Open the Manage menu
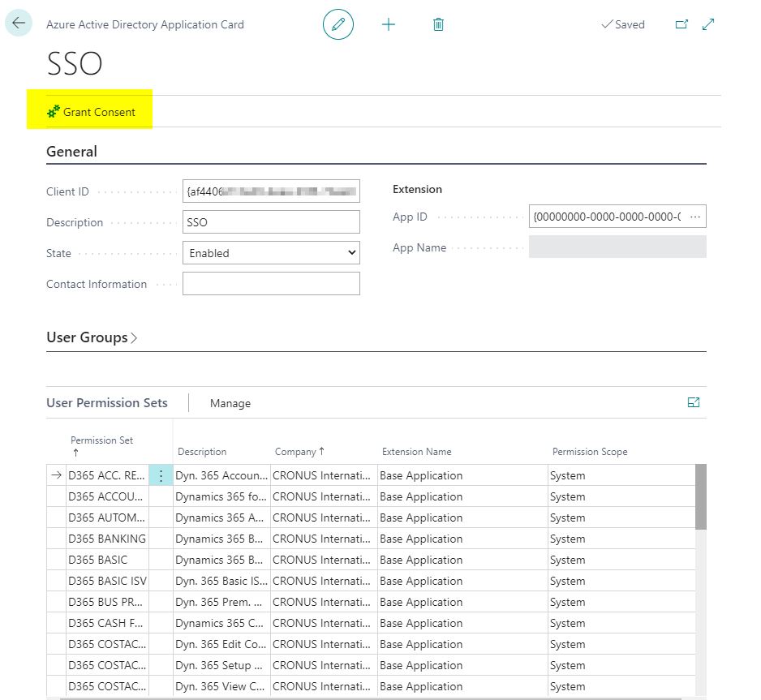This screenshot has height=700, width=761. [x=230, y=403]
